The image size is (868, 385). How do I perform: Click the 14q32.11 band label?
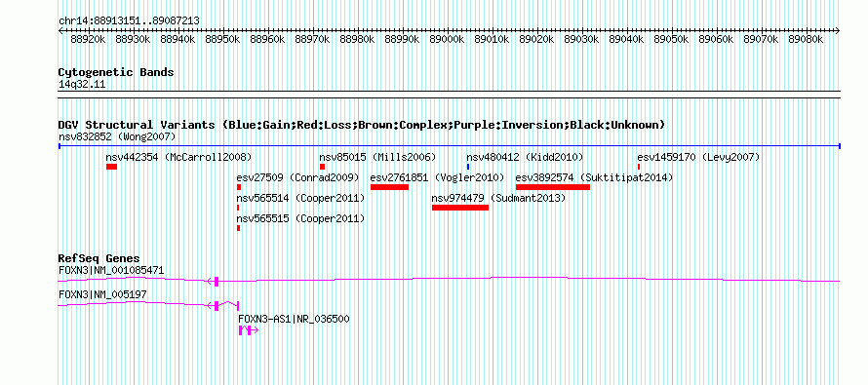(x=82, y=85)
